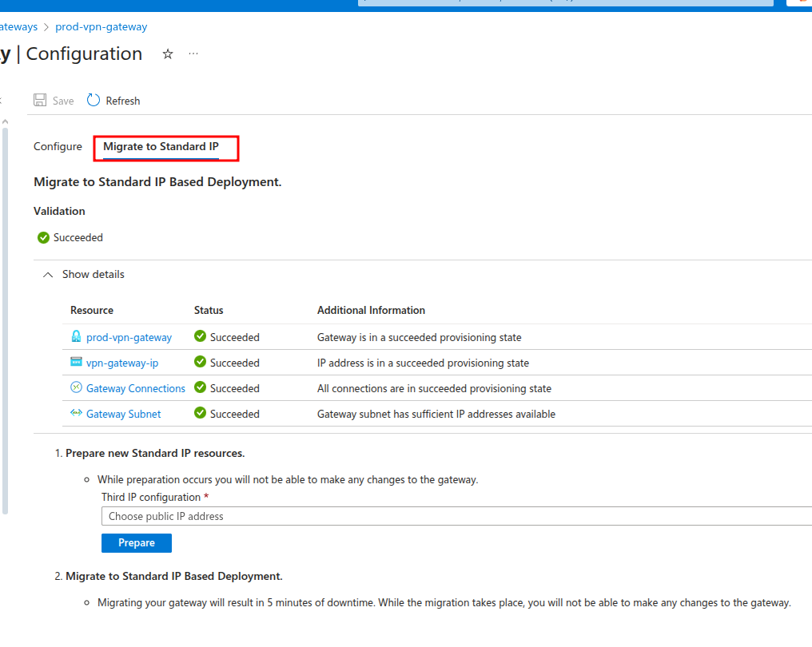This screenshot has width=812, height=647.
Task: Click the prod-vpn-gateway lock icon
Action: [76, 336]
